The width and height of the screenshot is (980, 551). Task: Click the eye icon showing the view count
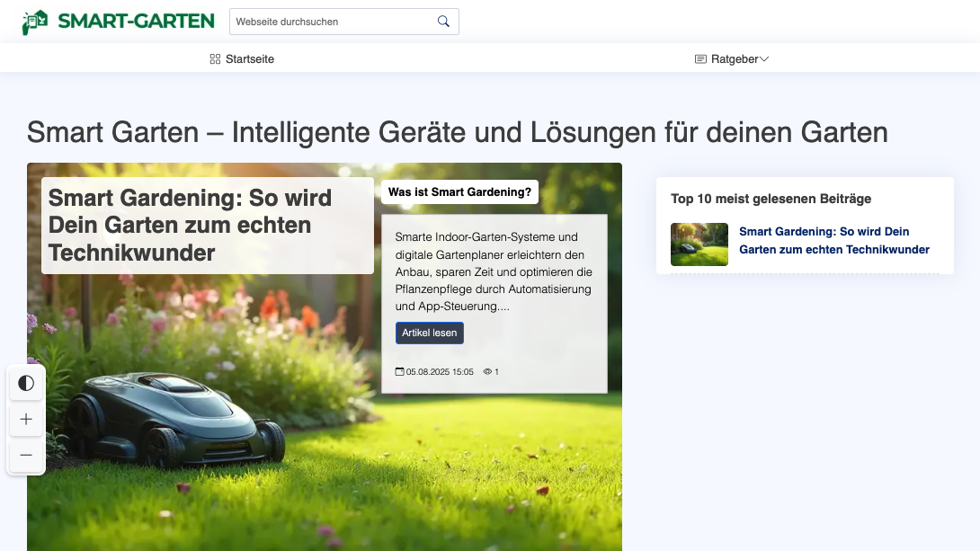tap(487, 371)
